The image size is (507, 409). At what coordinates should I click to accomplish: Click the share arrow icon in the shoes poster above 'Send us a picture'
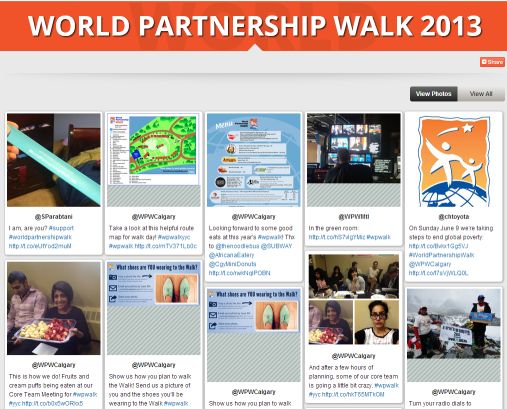coord(113,298)
